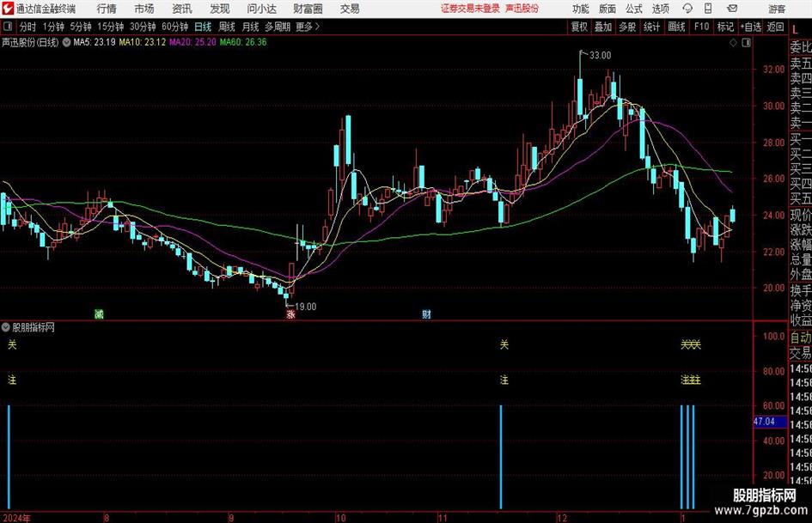
Task: Open the 行情 menu
Action: [107, 9]
